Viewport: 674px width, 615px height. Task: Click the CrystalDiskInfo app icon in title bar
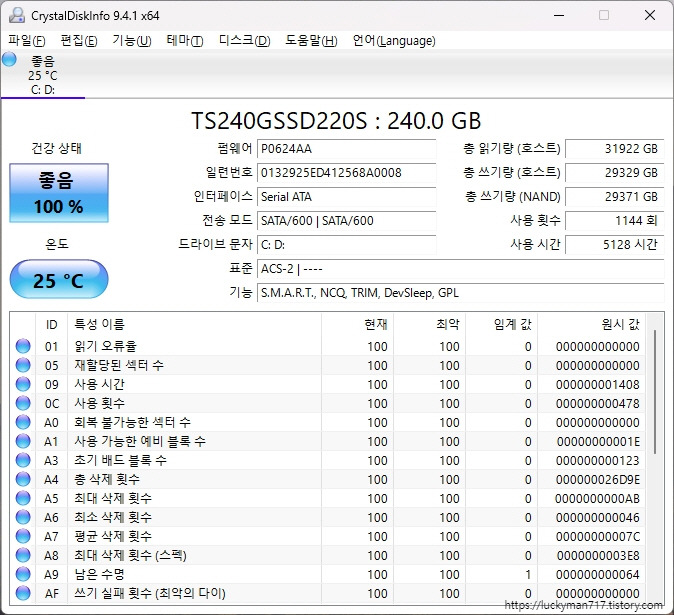point(17,15)
